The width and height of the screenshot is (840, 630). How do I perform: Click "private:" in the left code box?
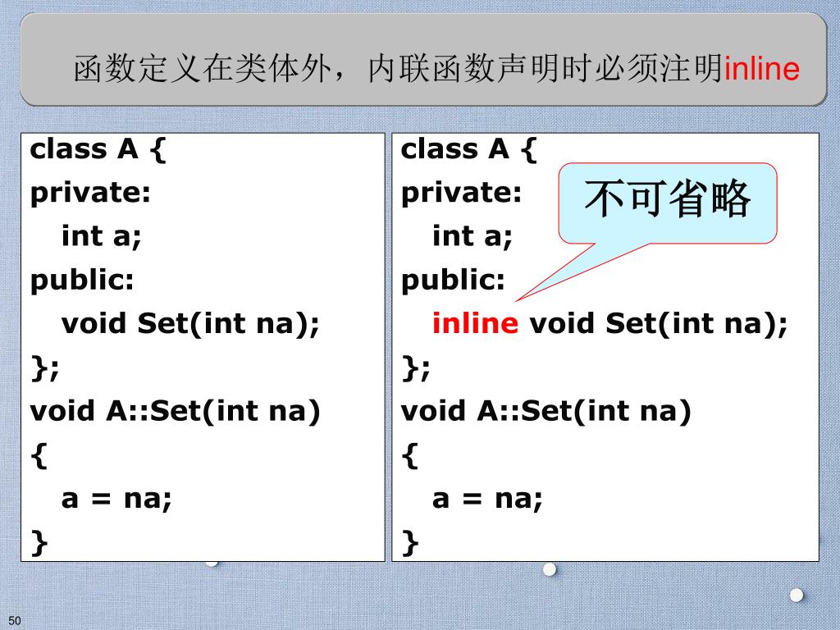[x=90, y=193]
